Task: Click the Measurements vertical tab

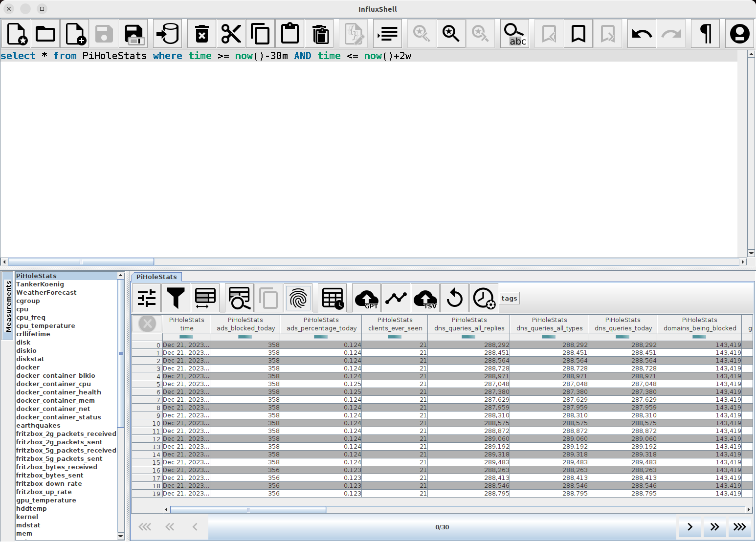Action: (8, 307)
